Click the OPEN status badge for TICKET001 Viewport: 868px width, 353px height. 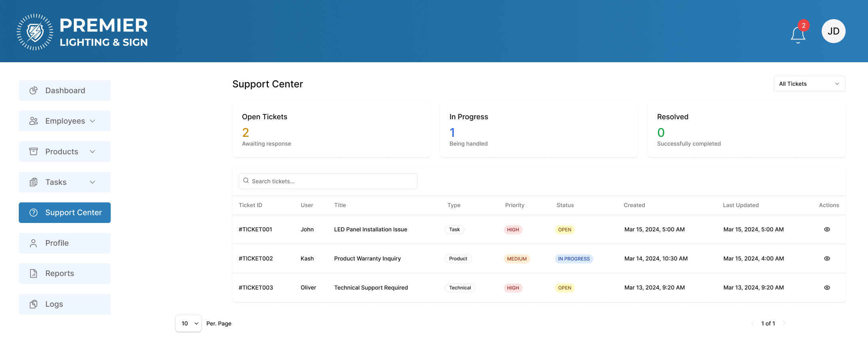point(565,230)
